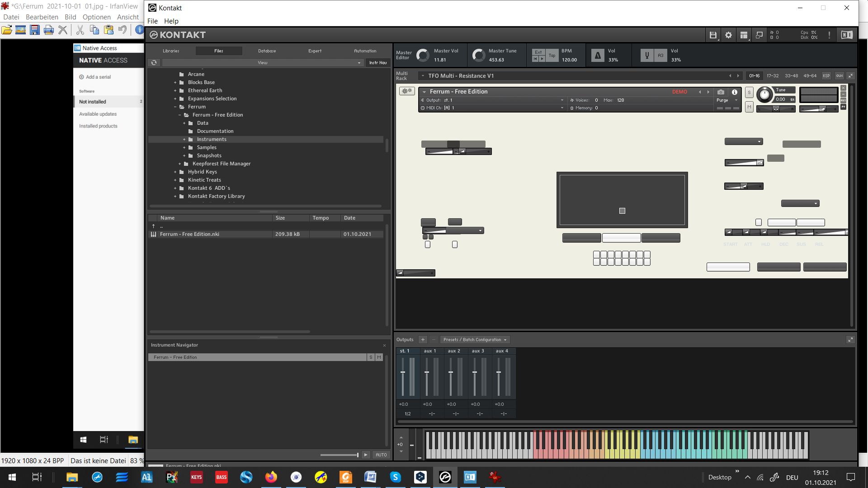This screenshot has height=488, width=868.
Task: Click the Tap tempo button
Action: [552, 56]
